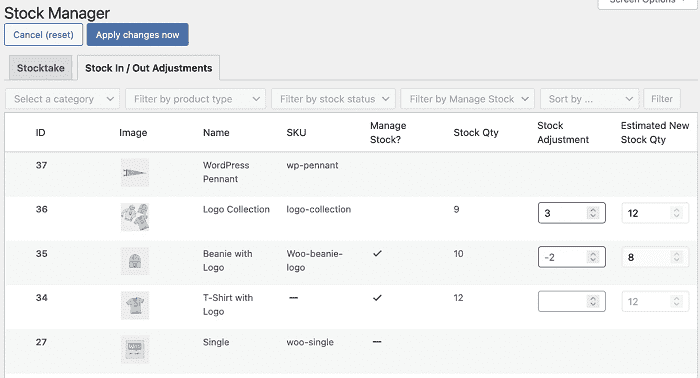The width and height of the screenshot is (700, 378).
Task: Click the woo-single SKU
Action: tap(310, 342)
